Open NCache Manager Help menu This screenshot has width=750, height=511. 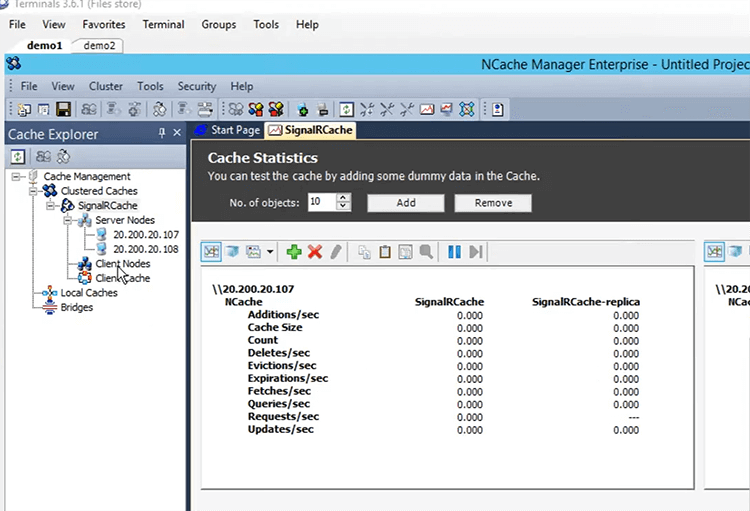tap(242, 86)
